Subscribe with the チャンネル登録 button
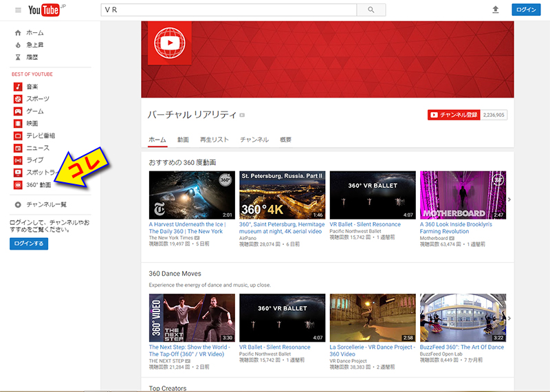The width and height of the screenshot is (550, 392). coord(454,115)
